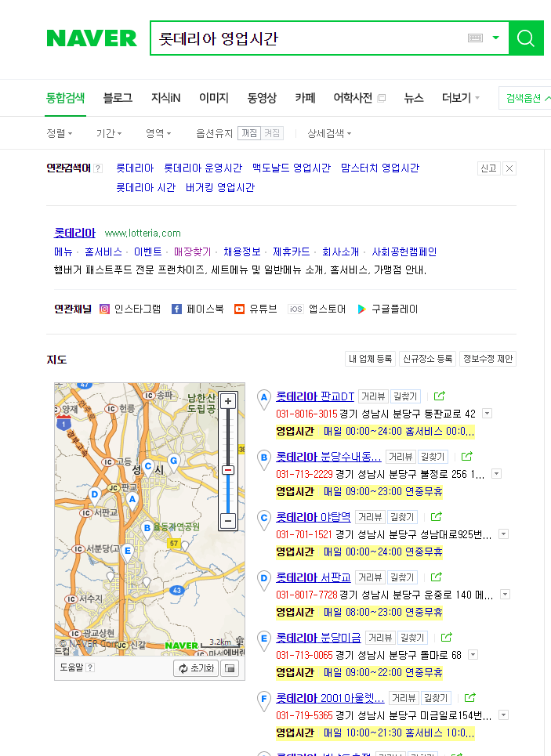Click list marker E for 분당미금
This screenshot has height=756, width=551.
[264, 640]
